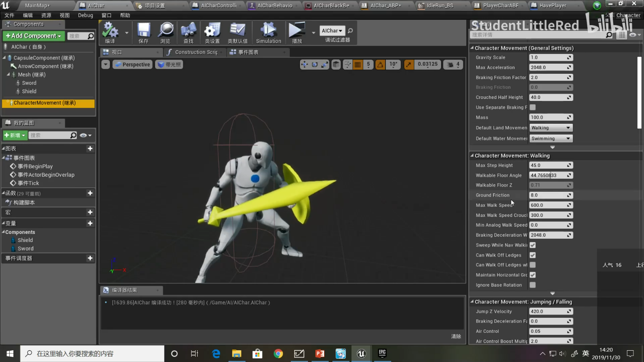The height and width of the screenshot is (362, 644).
Task: Open 类默认值 class defaults
Action: coord(237,33)
